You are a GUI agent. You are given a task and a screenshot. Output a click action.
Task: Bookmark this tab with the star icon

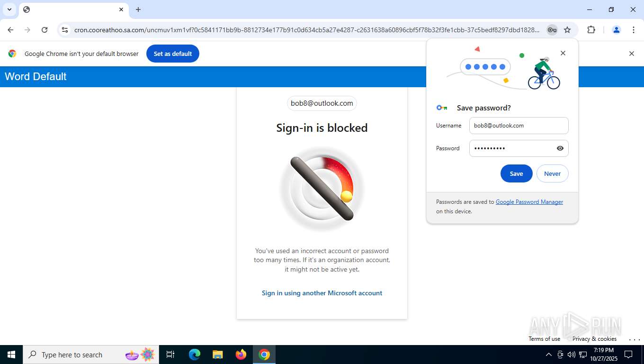567,30
